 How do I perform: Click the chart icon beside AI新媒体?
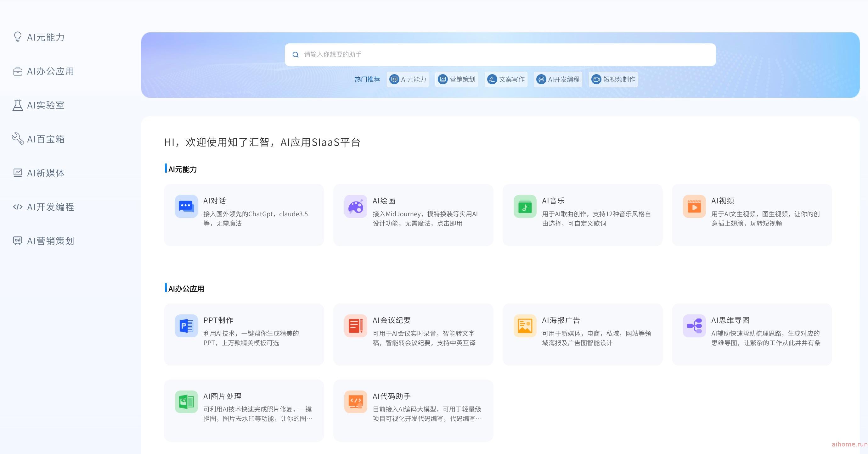18,173
